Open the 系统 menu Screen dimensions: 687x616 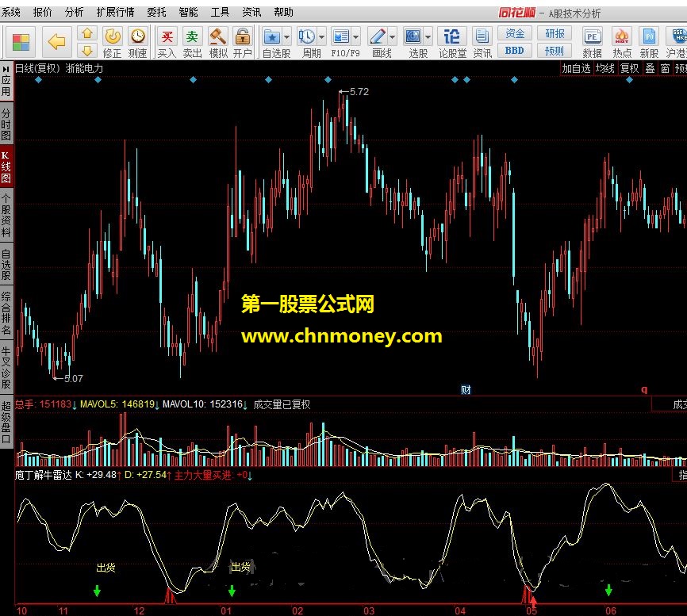click(x=11, y=12)
